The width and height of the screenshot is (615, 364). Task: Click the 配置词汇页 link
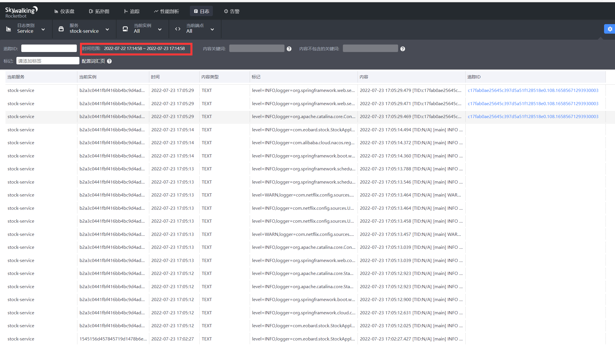coord(93,61)
